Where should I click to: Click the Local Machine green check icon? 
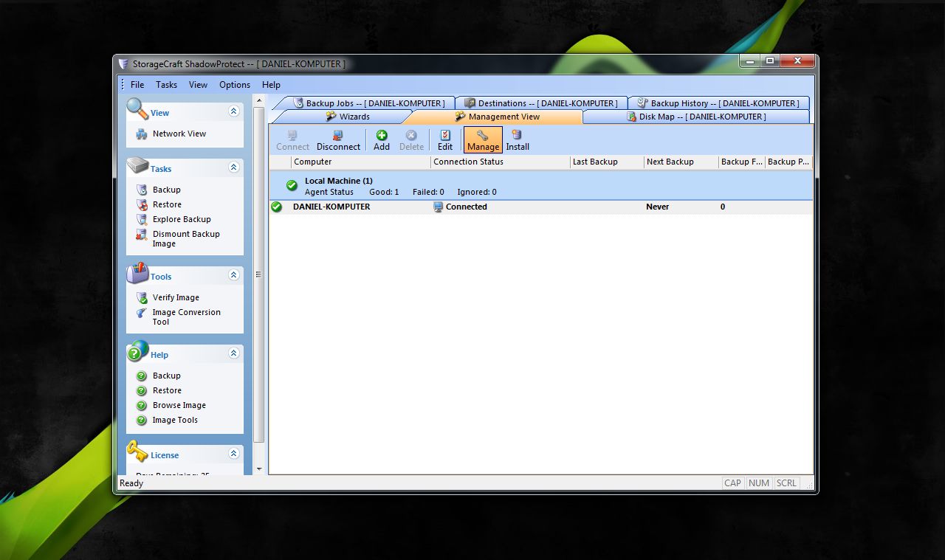pos(292,186)
